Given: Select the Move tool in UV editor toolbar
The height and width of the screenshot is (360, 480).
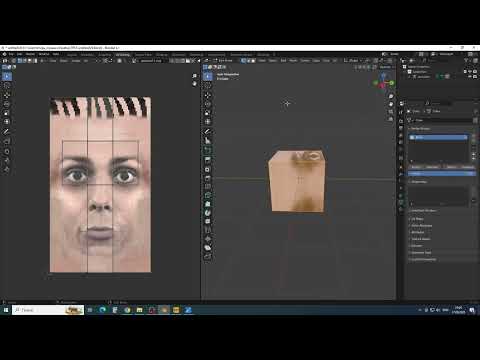Looking at the screenshot, I should coord(7,95).
